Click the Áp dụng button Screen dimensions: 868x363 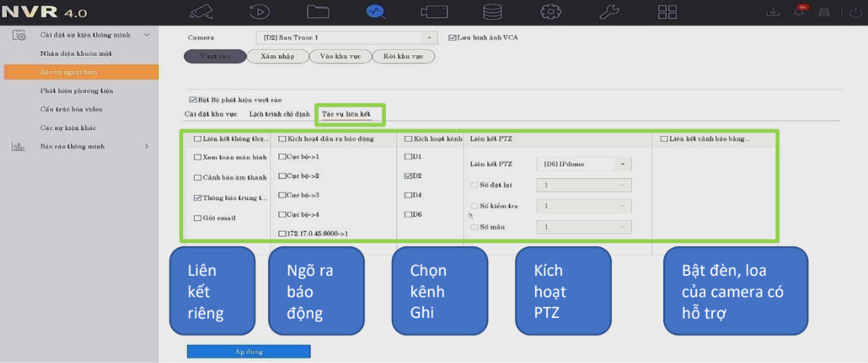(x=248, y=352)
